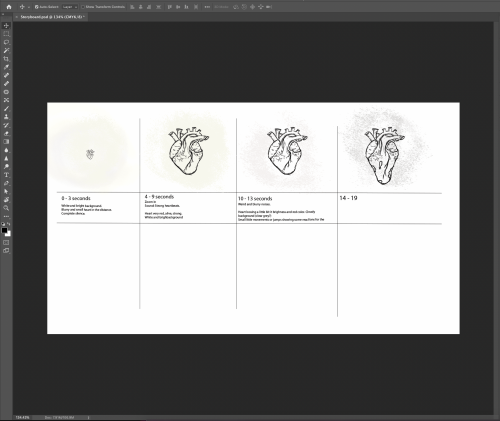The image size is (500, 421).
Task: Select the Gradient tool
Action: (x=6, y=142)
